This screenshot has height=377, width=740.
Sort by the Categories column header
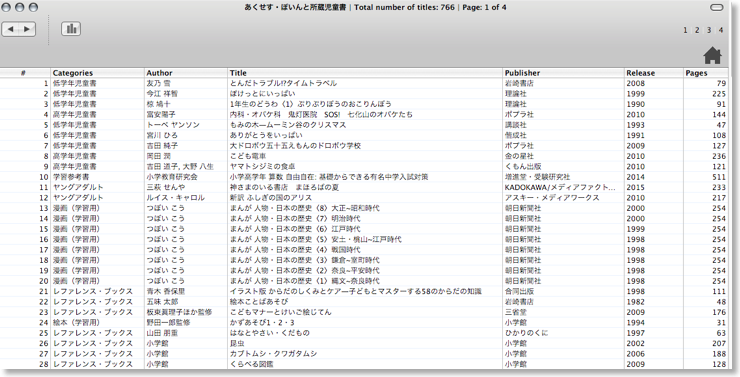(97, 73)
